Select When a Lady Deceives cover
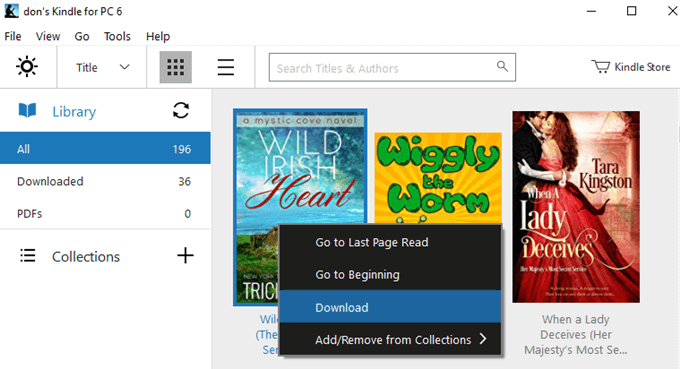The width and height of the screenshot is (680, 369). click(575, 206)
